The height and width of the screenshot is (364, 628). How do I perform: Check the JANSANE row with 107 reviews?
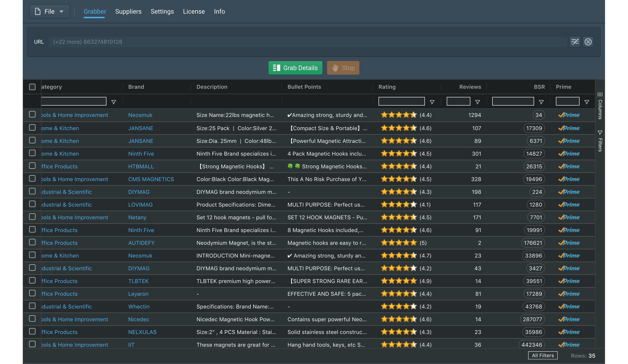[32, 127]
